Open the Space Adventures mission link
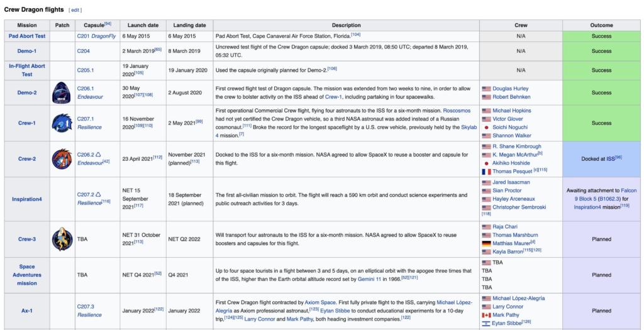644x330 pixels. pos(27,275)
